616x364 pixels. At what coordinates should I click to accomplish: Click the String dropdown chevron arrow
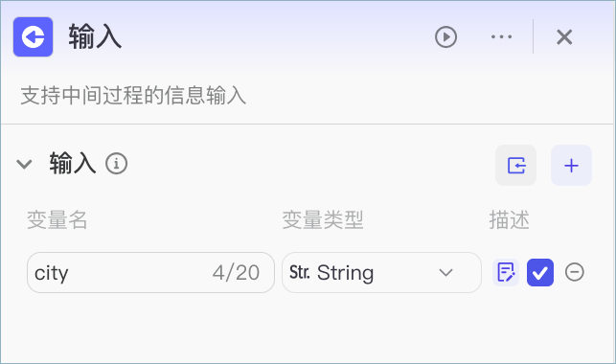coord(445,272)
